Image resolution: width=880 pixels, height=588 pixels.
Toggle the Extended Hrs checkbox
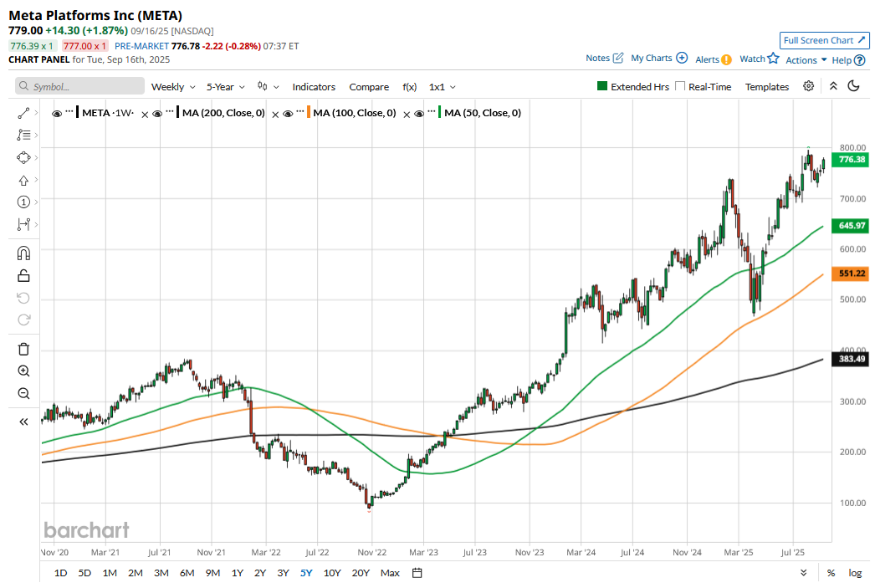coord(602,86)
